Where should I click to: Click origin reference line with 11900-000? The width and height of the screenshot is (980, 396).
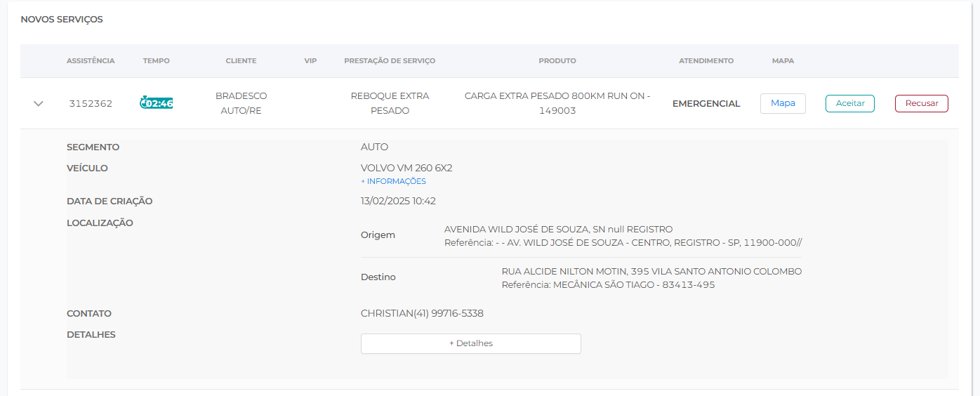click(x=623, y=243)
